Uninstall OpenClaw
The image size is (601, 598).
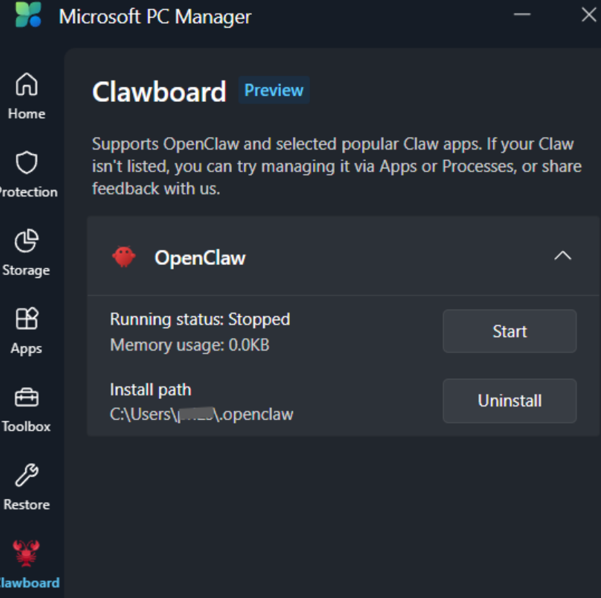pyautogui.click(x=509, y=400)
